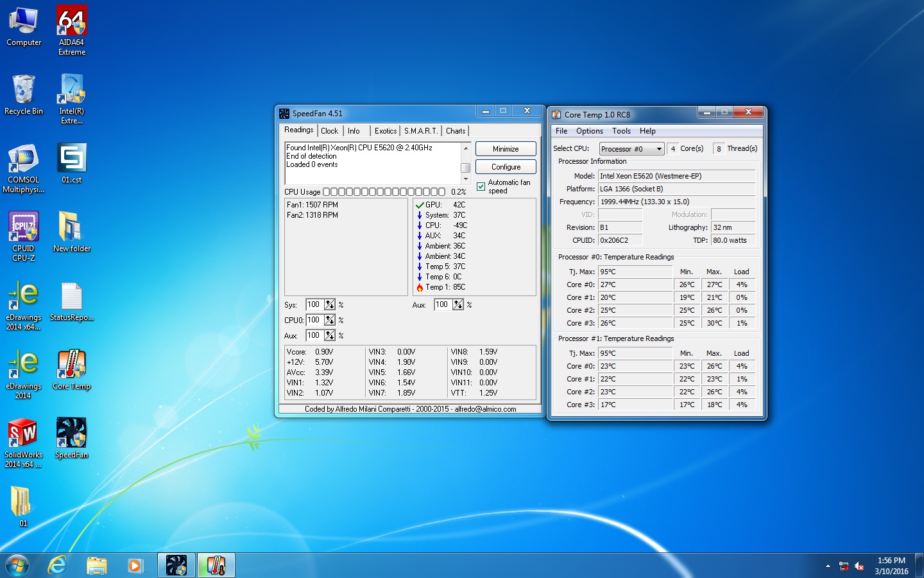Adjust the Sys fan speed spinner
This screenshot has width=924, height=578.
click(330, 304)
